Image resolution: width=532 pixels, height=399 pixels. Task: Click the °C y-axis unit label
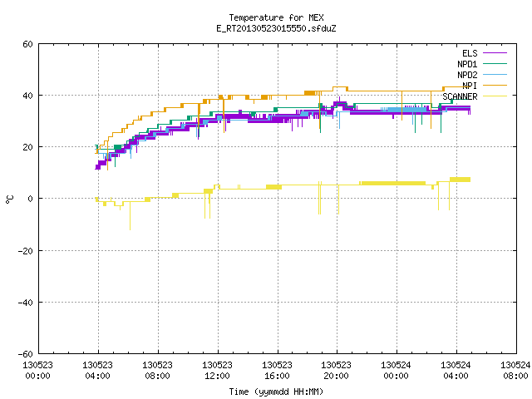pyautogui.click(x=10, y=199)
